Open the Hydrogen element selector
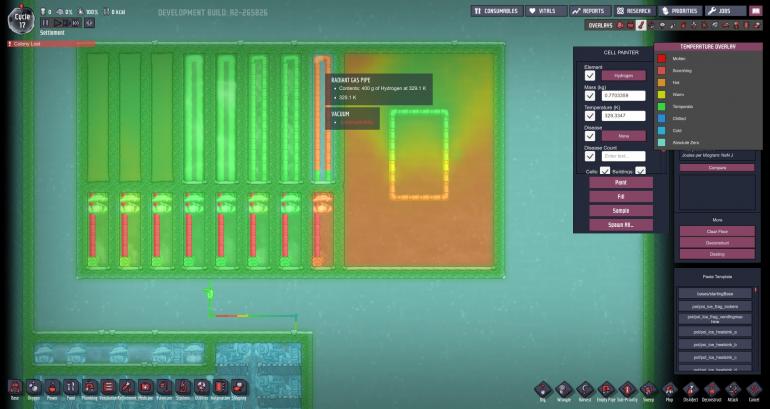The image size is (770, 409). coord(623,75)
